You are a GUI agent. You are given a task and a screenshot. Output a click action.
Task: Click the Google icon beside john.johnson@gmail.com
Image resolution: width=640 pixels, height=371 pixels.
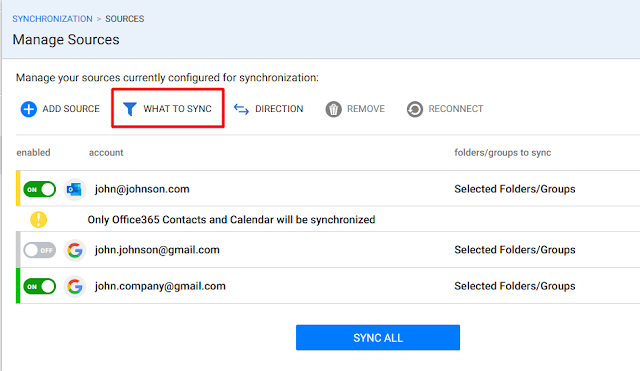pyautogui.click(x=75, y=250)
